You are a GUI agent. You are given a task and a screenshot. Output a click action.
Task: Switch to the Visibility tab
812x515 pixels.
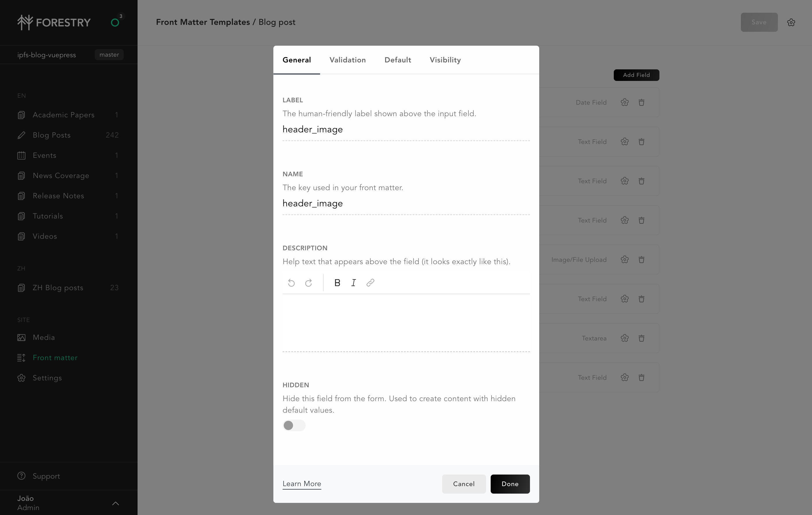445,60
